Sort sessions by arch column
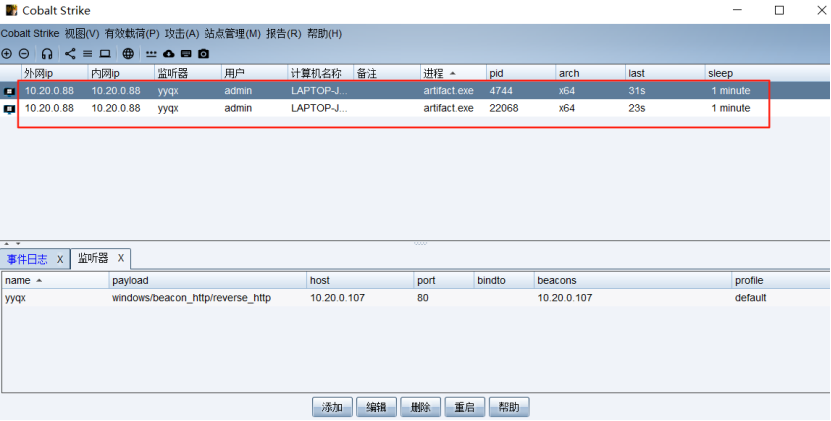831x421 pixels. pyautogui.click(x=590, y=73)
